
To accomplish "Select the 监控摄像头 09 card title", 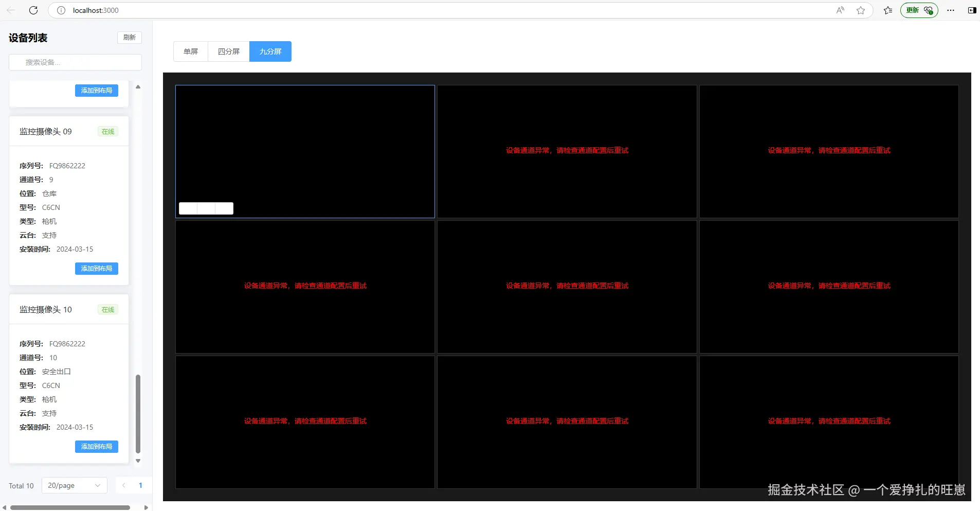I will [x=46, y=132].
